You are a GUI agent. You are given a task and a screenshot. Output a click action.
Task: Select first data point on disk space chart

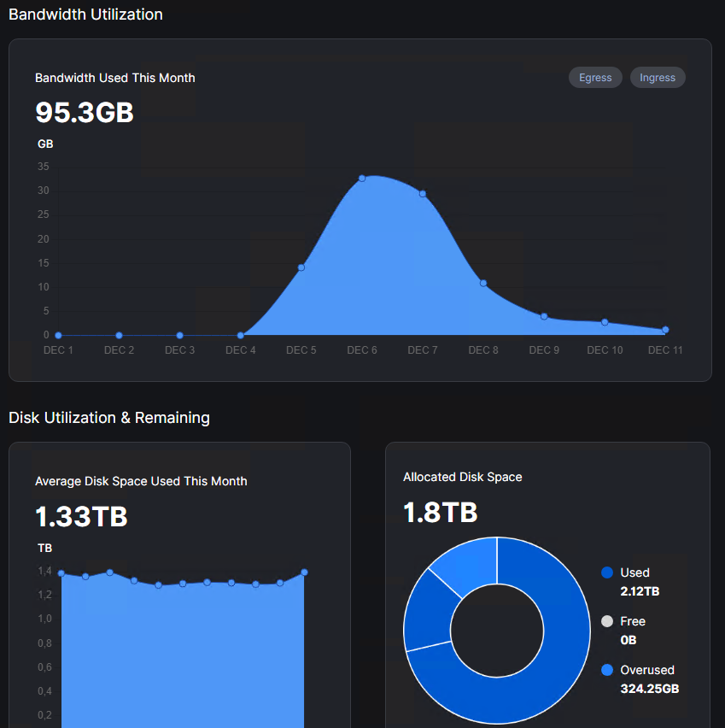point(61,573)
